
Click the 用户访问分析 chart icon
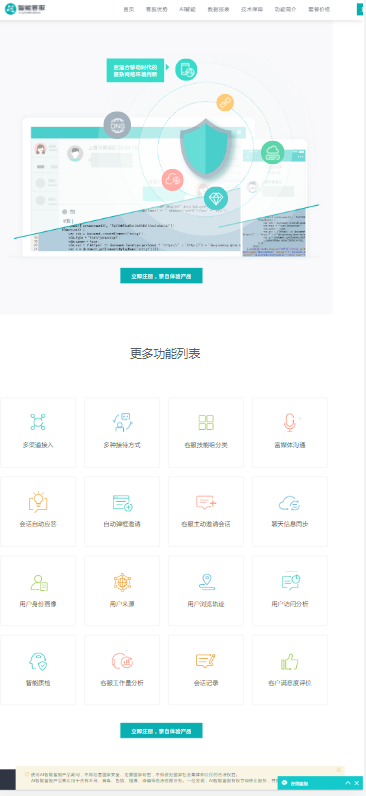coord(291,582)
